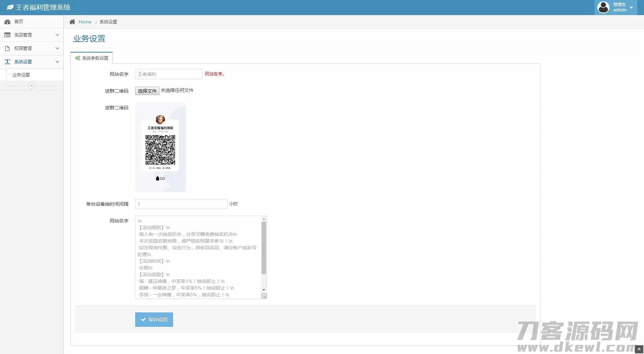
Task: Expand the 权限管理 menu chevron
Action: [x=57, y=48]
